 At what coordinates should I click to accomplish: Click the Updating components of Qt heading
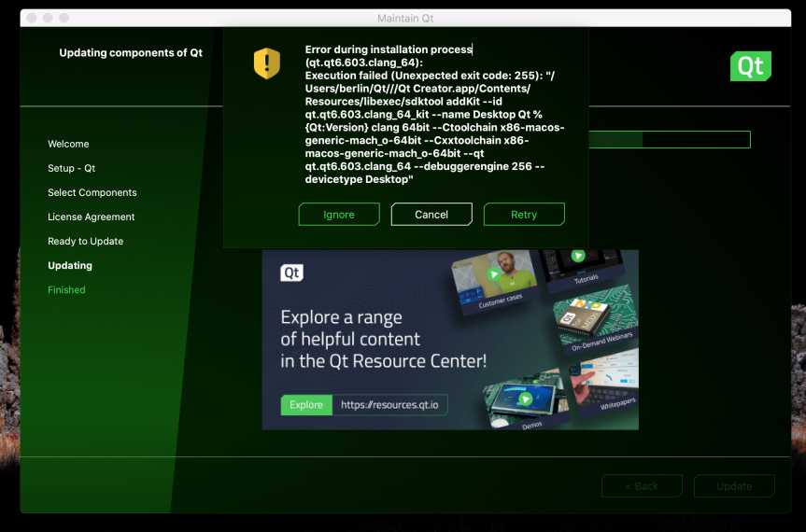click(x=131, y=52)
